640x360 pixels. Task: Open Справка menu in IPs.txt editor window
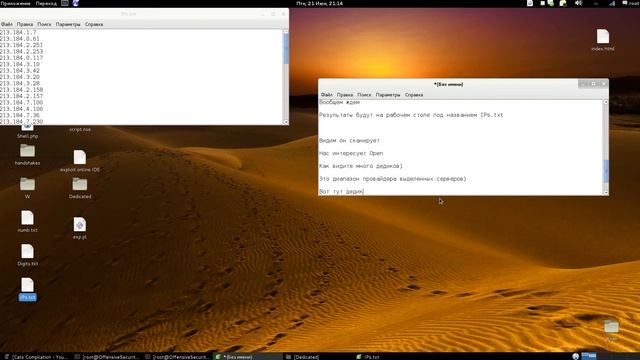[94, 24]
